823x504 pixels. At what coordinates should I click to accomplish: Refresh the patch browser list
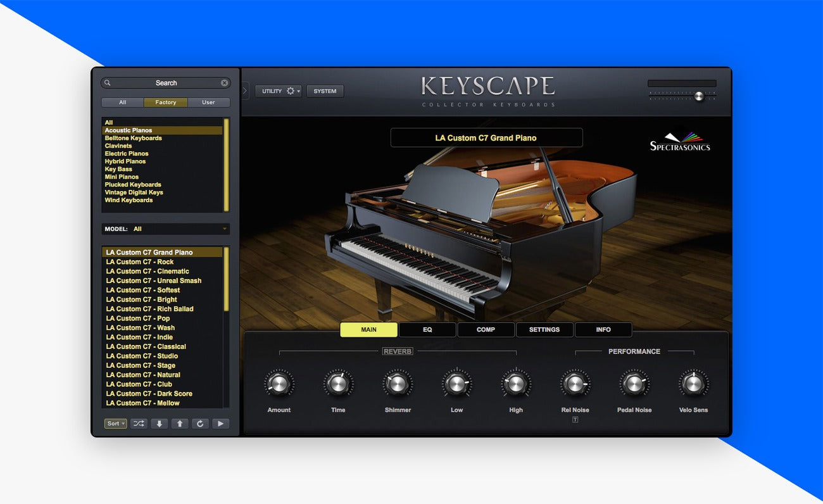pyautogui.click(x=200, y=424)
